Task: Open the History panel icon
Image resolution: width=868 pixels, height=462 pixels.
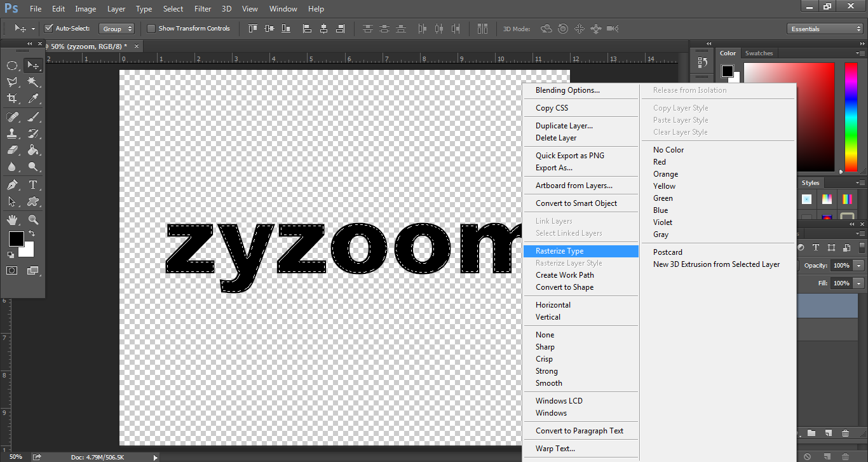Action: click(703, 62)
